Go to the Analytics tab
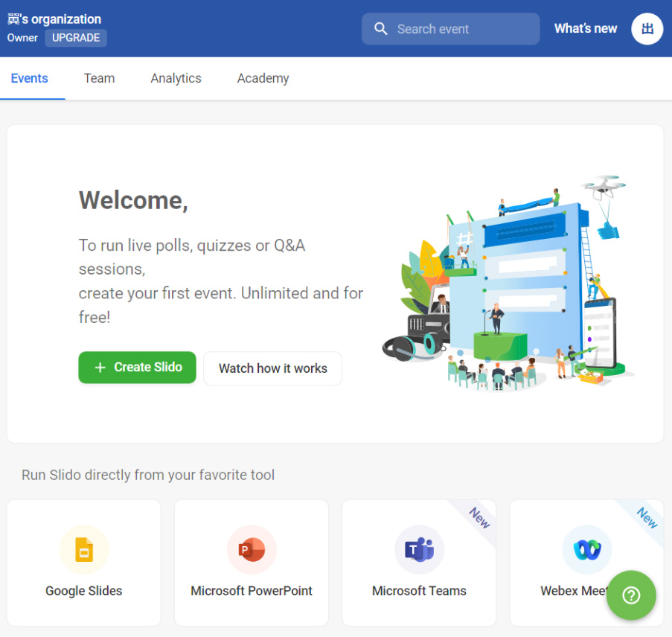 [176, 78]
